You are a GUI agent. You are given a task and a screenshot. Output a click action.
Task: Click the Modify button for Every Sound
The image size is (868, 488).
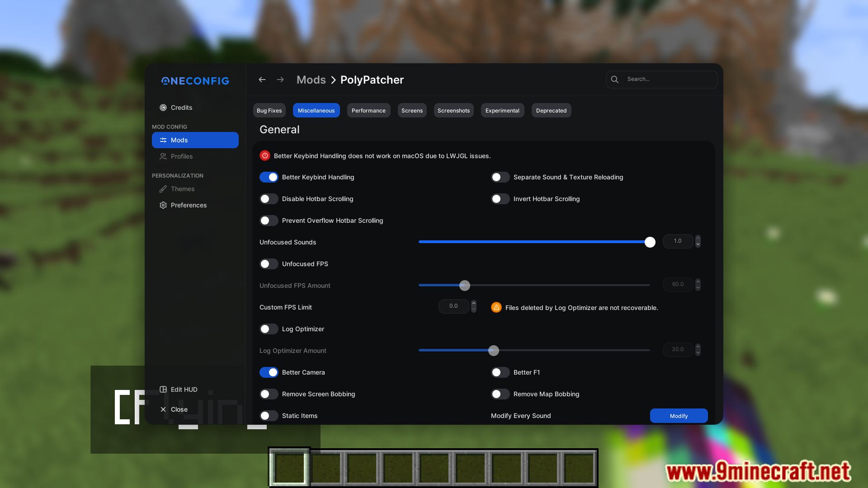(x=679, y=416)
